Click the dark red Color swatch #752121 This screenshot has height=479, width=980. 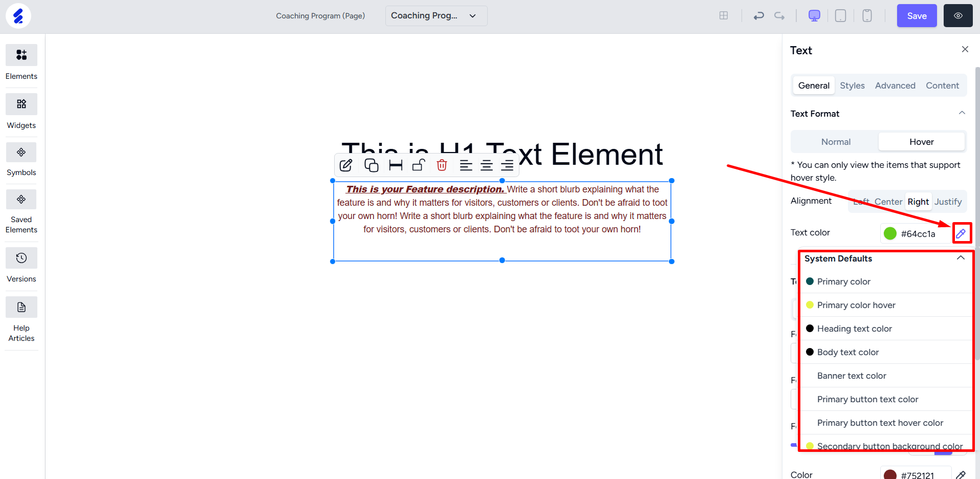(890, 475)
